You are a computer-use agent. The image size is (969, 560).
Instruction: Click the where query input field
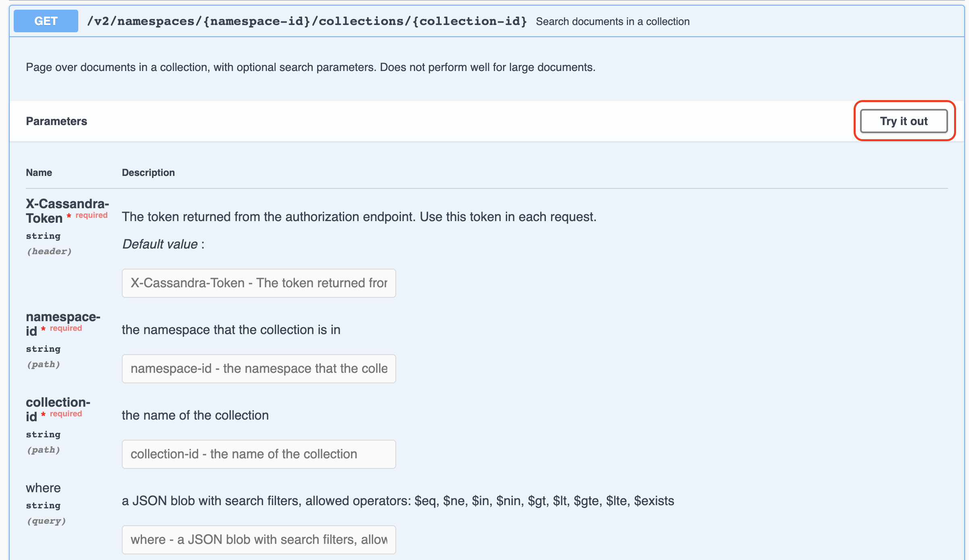pyautogui.click(x=259, y=540)
